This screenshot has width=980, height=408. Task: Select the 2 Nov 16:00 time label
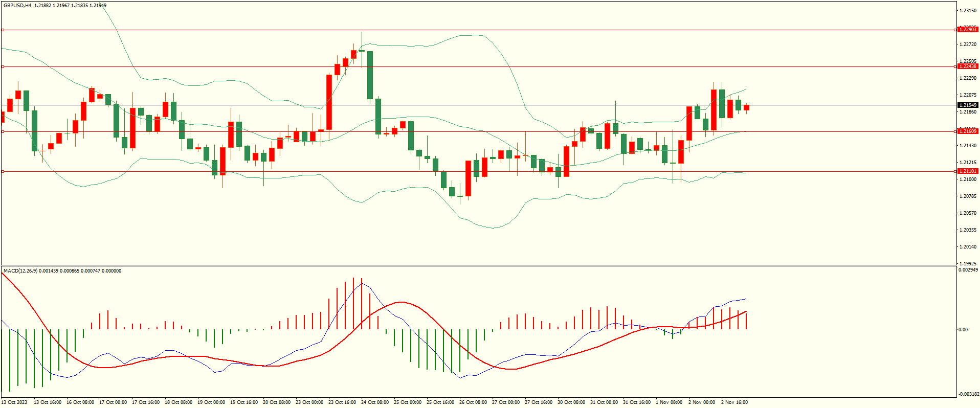(734, 402)
